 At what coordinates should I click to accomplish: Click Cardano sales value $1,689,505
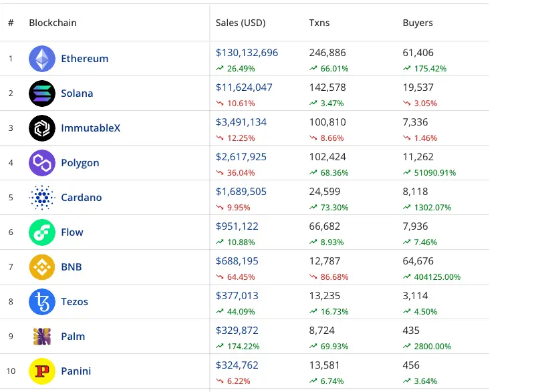(x=241, y=192)
